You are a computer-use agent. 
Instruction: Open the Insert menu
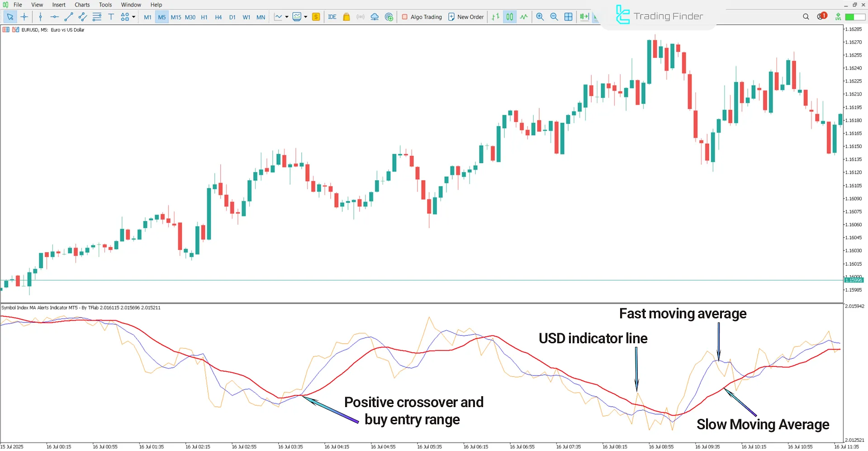[59, 5]
